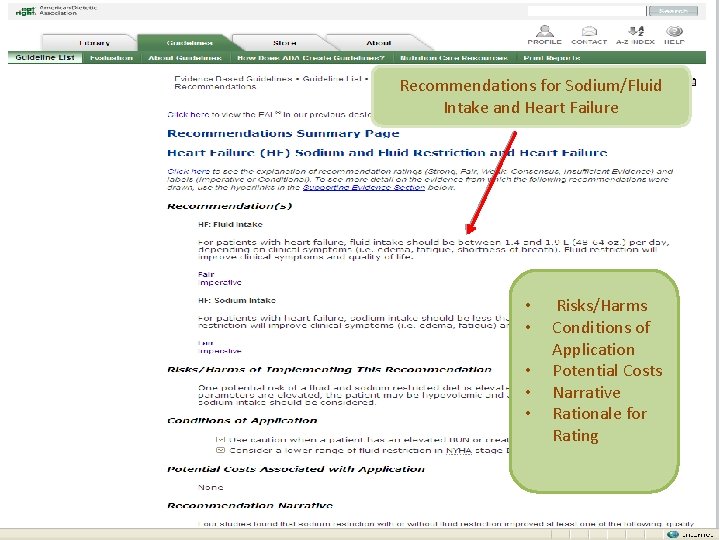The height and width of the screenshot is (540, 720).
Task: Select the Guidelines tab
Action: tap(189, 43)
